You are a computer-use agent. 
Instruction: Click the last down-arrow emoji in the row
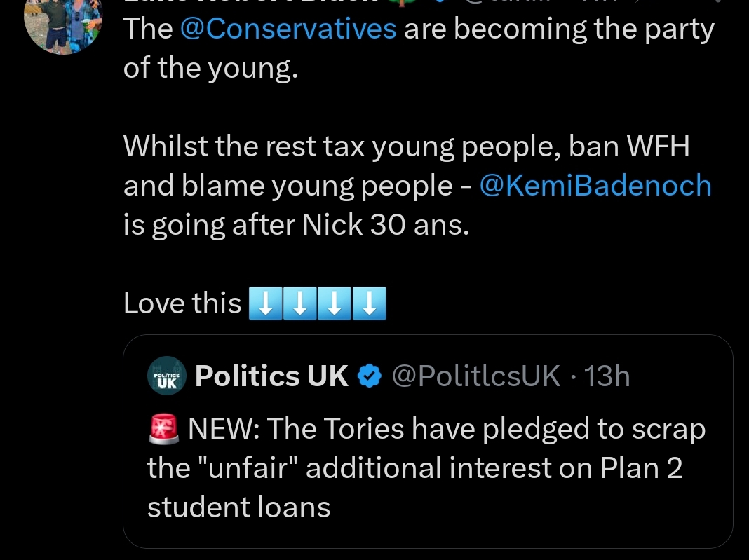point(369,304)
